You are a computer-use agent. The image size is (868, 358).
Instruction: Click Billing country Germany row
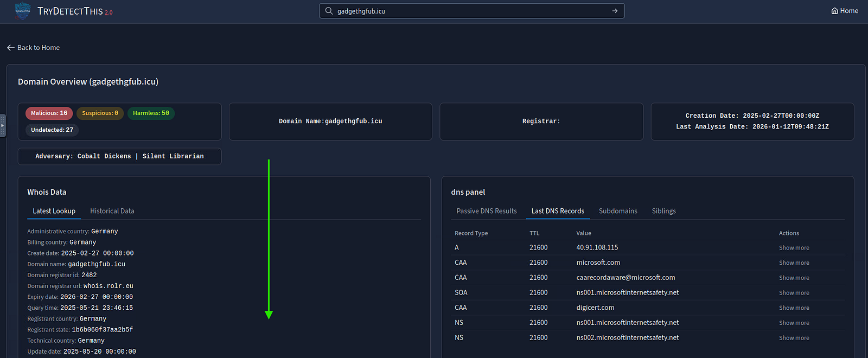62,242
